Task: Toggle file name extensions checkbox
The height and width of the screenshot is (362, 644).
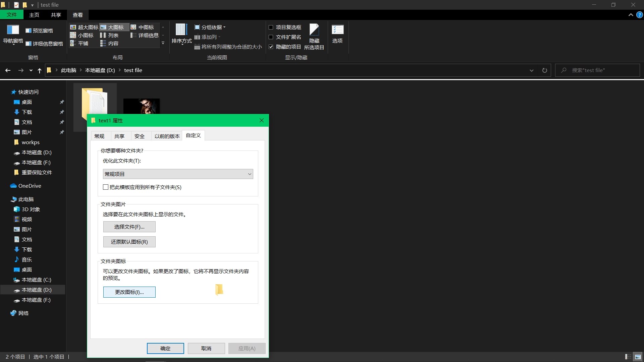Action: coord(271,37)
